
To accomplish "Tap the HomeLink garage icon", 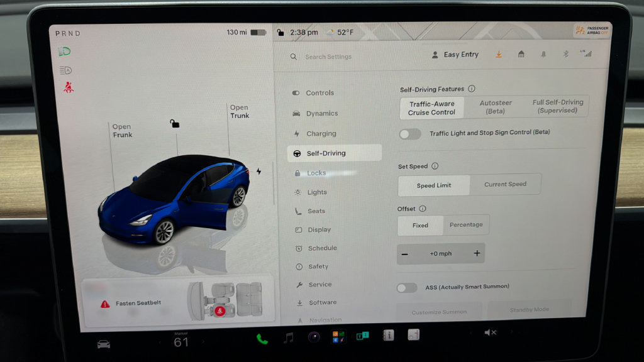I will (521, 54).
